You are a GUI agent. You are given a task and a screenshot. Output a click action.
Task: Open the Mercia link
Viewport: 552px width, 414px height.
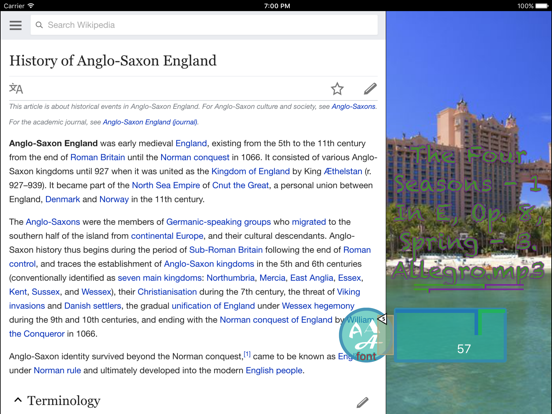272,278
